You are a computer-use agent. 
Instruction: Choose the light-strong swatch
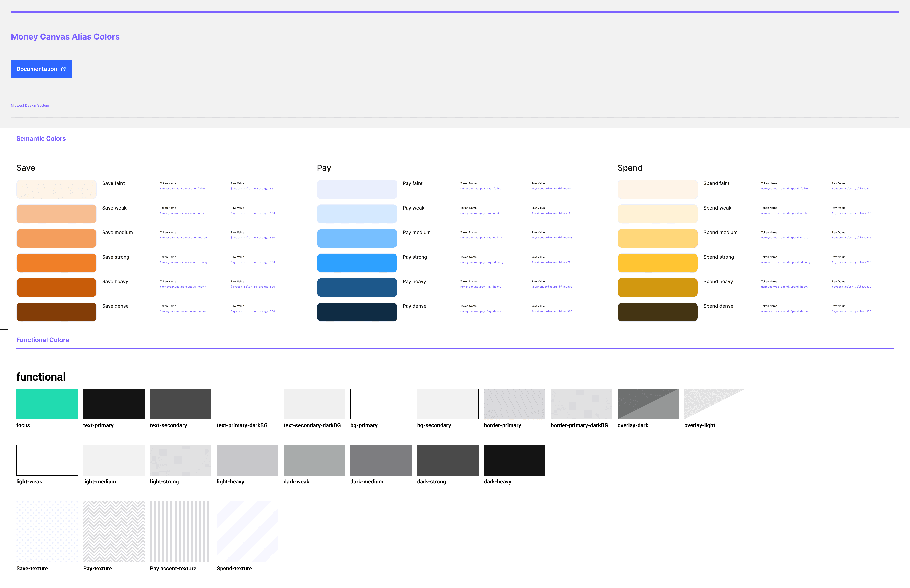pos(181,460)
